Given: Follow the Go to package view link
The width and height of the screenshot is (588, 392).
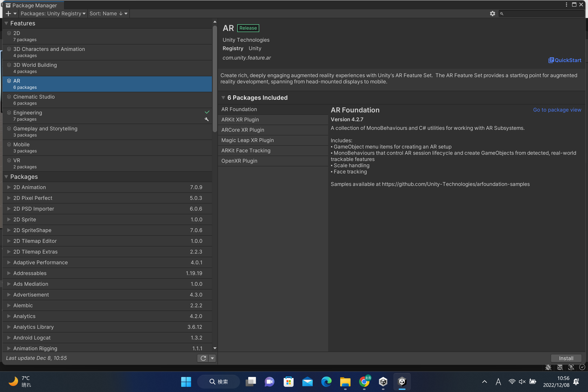Looking at the screenshot, I should [x=557, y=110].
